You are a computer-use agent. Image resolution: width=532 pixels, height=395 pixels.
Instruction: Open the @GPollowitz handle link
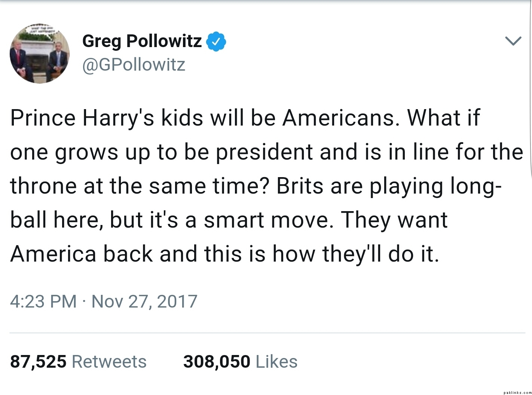pos(134,65)
